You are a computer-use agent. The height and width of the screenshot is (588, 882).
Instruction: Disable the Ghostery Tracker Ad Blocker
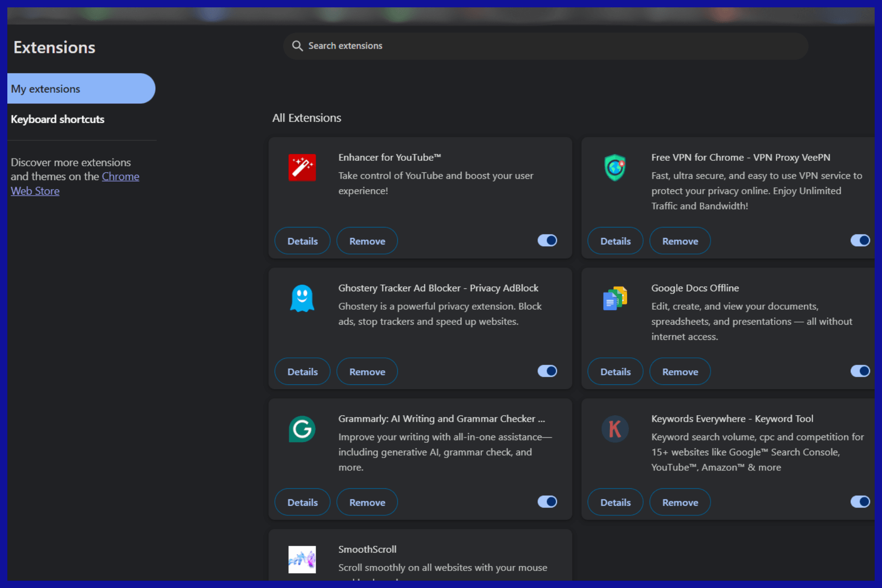(x=547, y=371)
